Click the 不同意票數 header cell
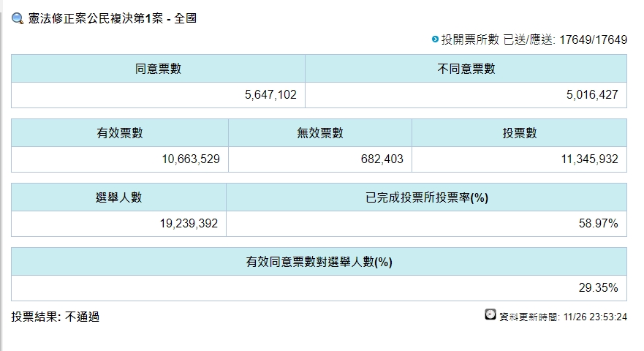This screenshot has height=351, width=644. tap(466, 69)
